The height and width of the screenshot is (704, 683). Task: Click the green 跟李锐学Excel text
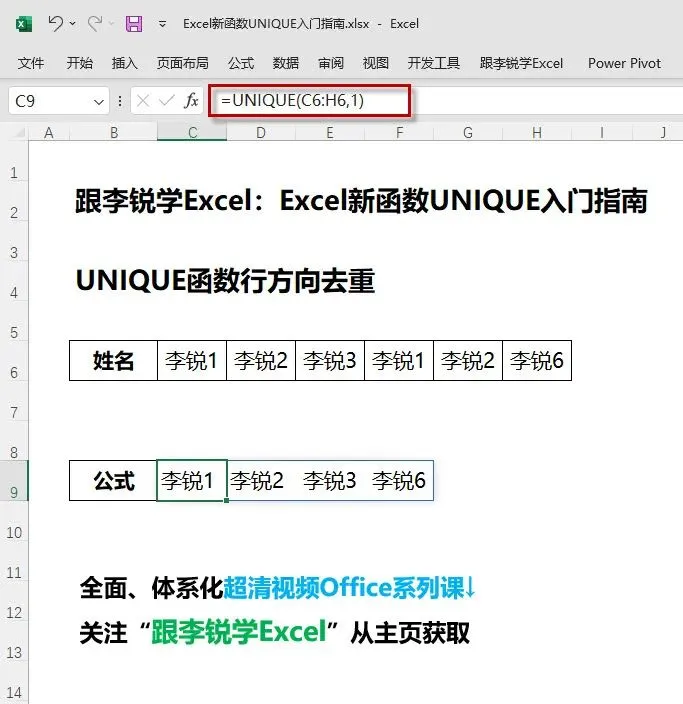[x=238, y=632]
